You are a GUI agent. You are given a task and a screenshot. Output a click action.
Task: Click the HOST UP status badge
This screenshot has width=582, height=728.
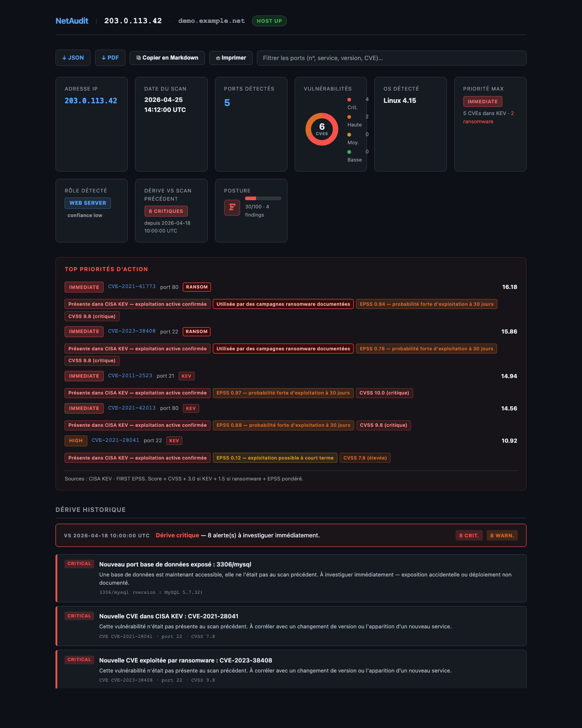click(269, 21)
